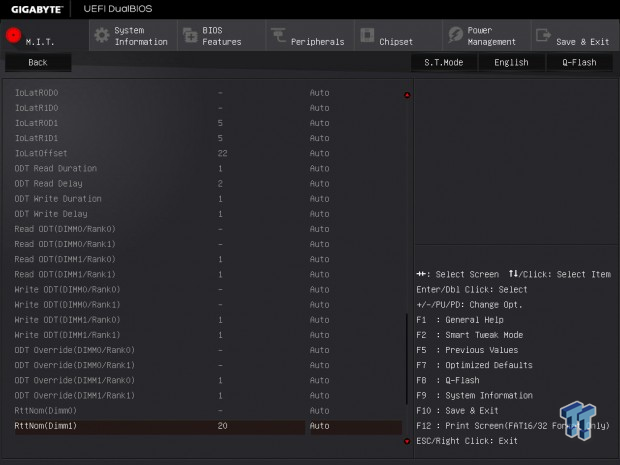Open Auto option for ODT Write Delay
This screenshot has width=620, height=465.
click(319, 214)
